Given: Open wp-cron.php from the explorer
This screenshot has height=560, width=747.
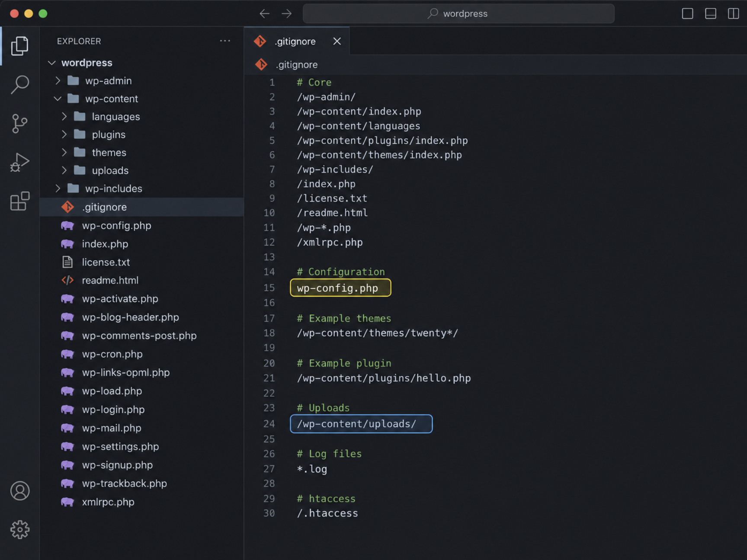Looking at the screenshot, I should tap(142, 354).
